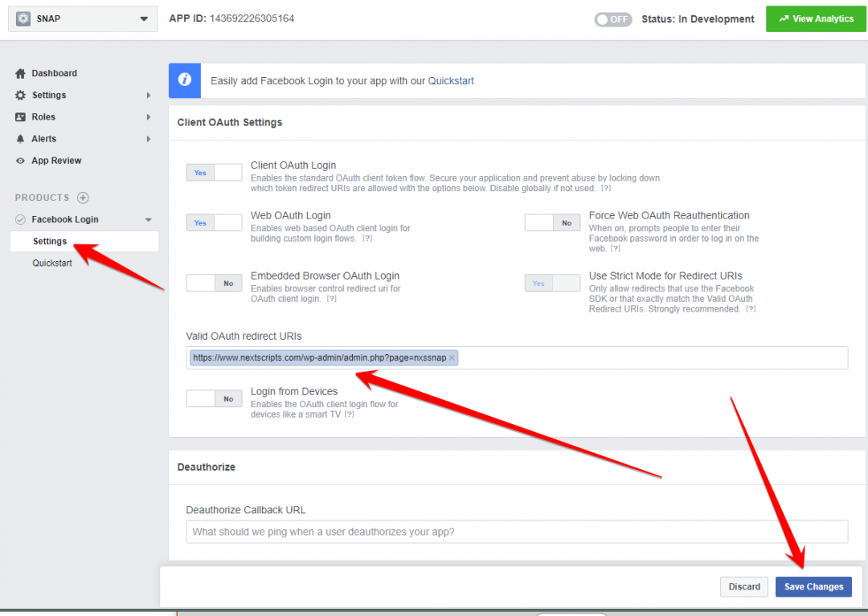Click the Deauthorize section heading
Image resolution: width=868 pixels, height=616 pixels.
click(x=206, y=467)
